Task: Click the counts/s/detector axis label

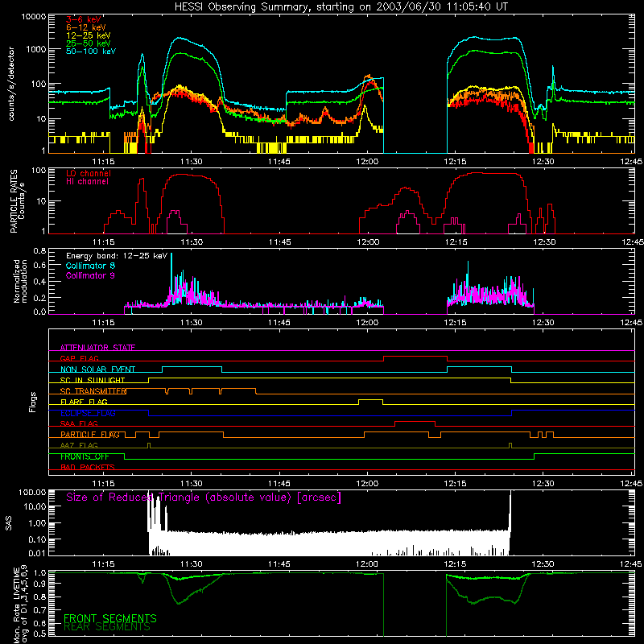Action: (x=11, y=84)
